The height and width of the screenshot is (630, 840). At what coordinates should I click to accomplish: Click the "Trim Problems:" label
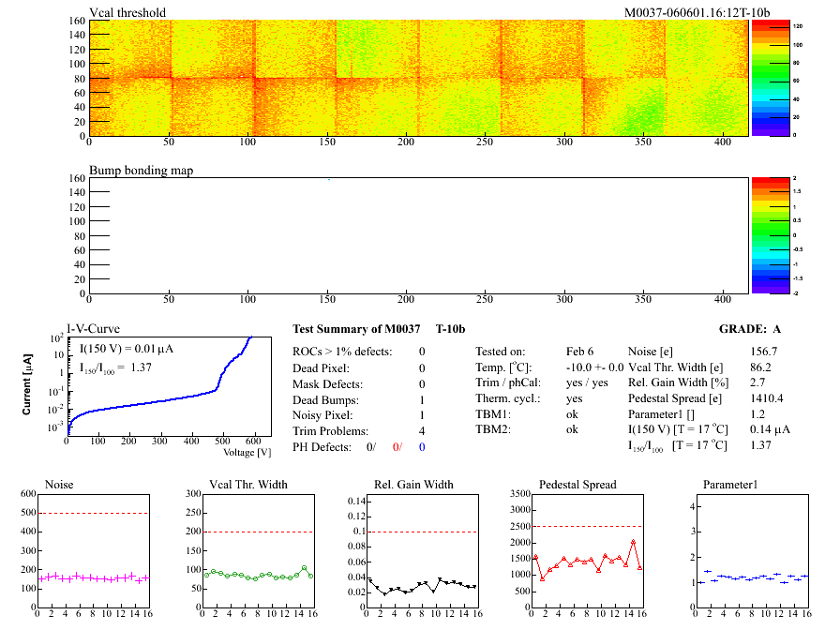click(x=329, y=431)
